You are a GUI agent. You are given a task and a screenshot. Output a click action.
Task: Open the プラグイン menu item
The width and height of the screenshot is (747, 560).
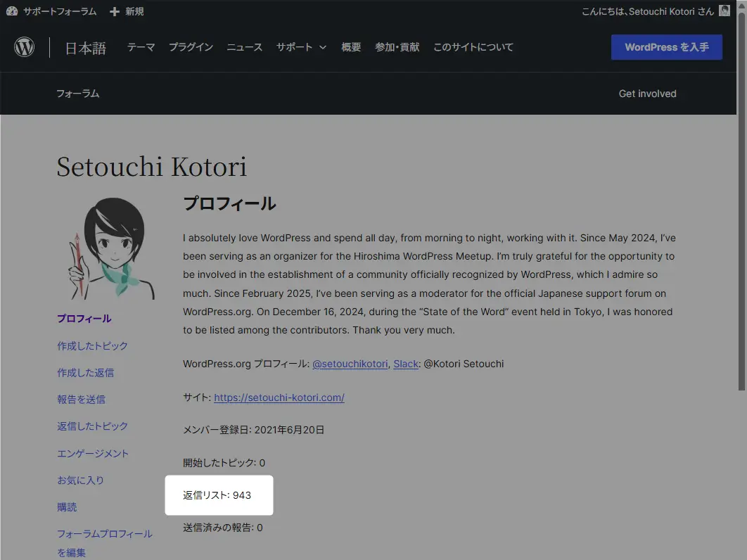pos(191,47)
